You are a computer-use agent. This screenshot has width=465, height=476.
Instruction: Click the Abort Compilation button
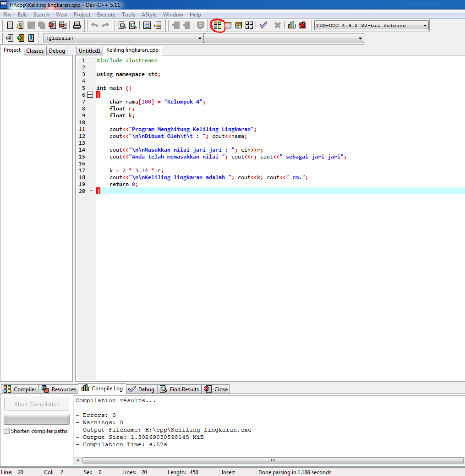[x=37, y=405]
